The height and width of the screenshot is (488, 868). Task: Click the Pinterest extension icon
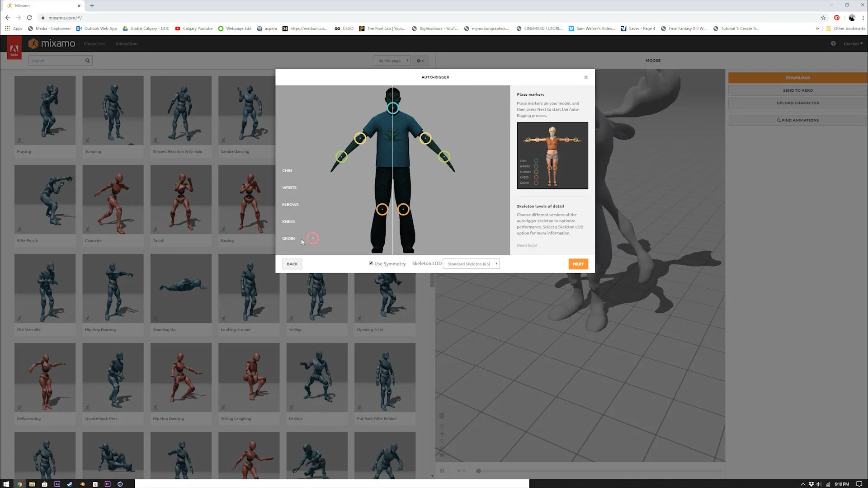click(x=837, y=18)
